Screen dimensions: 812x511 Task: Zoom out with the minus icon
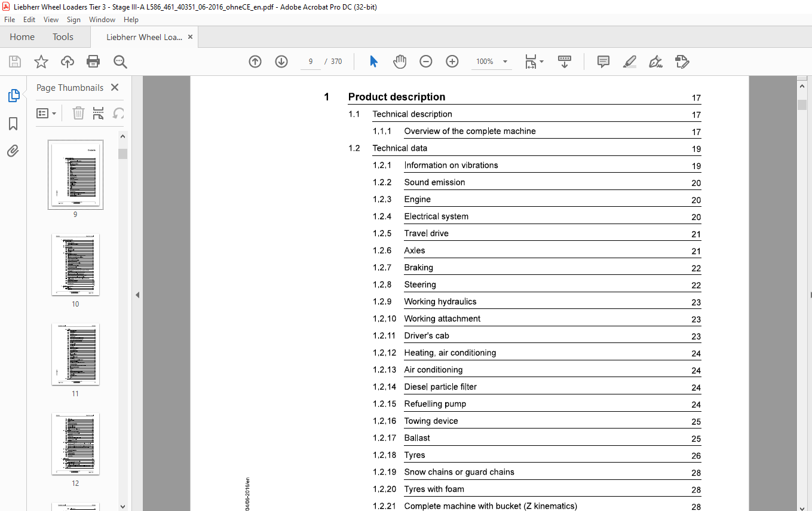tap(426, 62)
